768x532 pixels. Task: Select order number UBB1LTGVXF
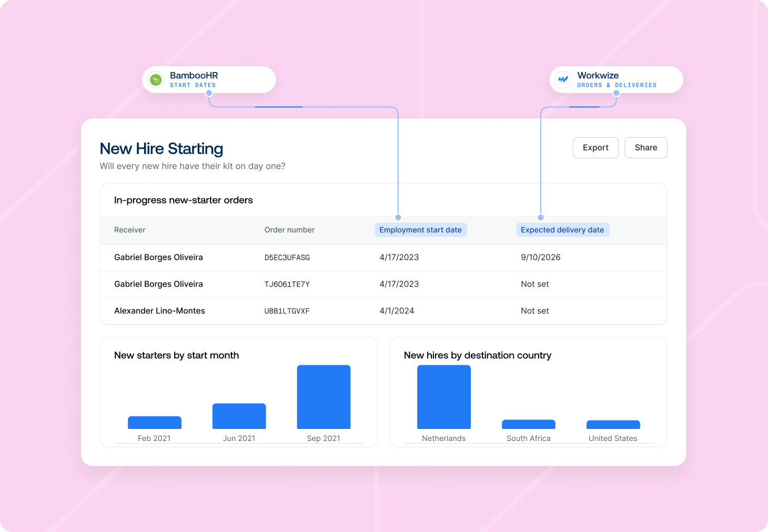[287, 311]
